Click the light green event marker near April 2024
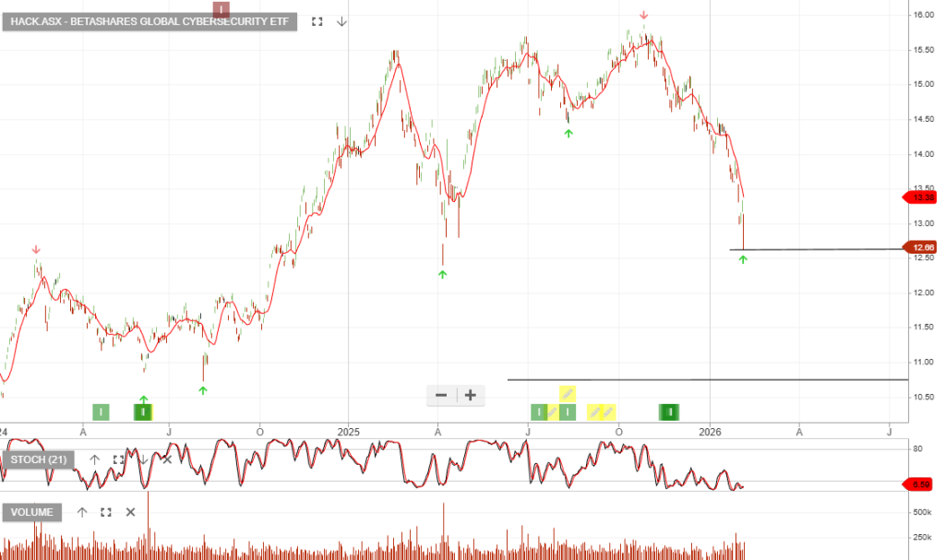Viewport: 945px width, 560px height. coord(101,411)
